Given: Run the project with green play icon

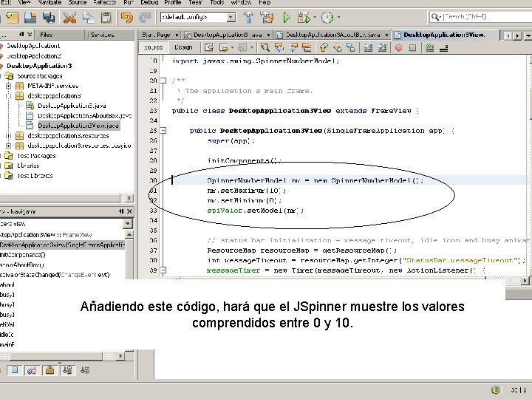Looking at the screenshot, I should pyautogui.click(x=286, y=16).
